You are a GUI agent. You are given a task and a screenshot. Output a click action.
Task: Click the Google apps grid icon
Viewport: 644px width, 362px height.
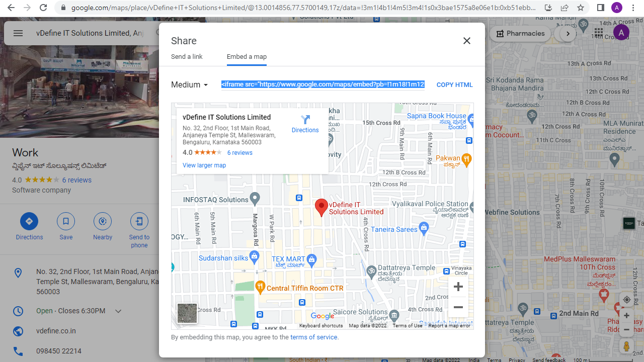pyautogui.click(x=598, y=33)
